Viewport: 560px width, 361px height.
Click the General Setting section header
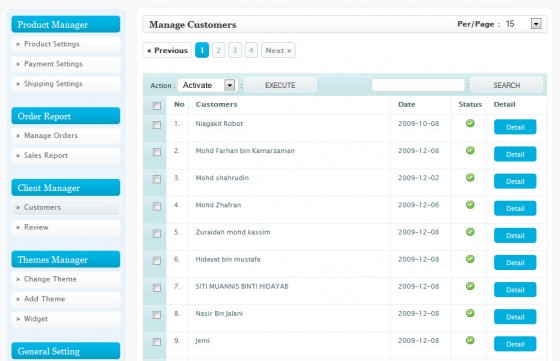[66, 351]
